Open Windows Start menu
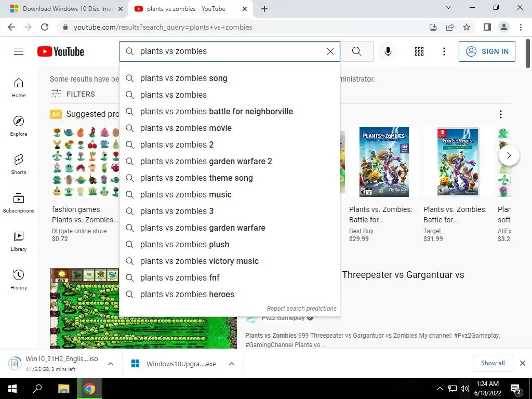 pos(12,389)
